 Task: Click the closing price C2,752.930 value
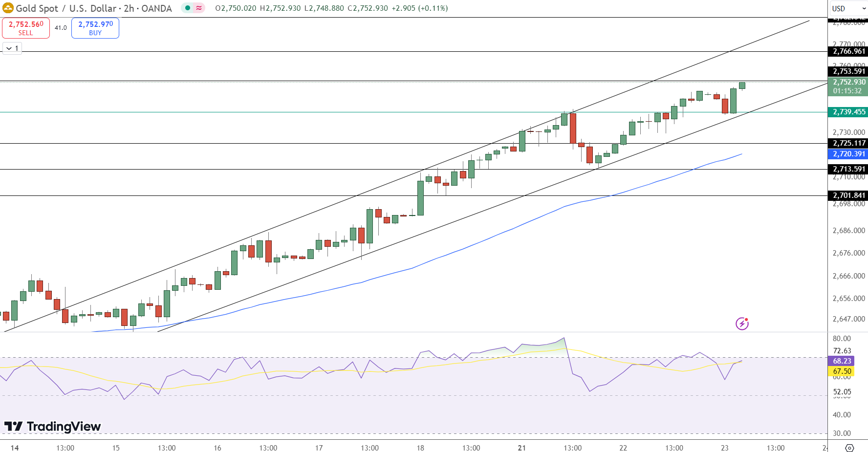click(x=368, y=8)
